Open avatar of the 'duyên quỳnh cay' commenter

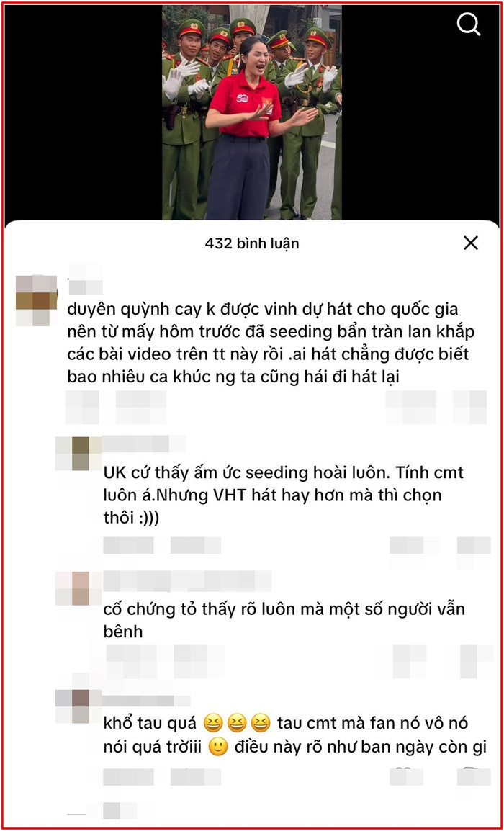pyautogui.click(x=36, y=300)
